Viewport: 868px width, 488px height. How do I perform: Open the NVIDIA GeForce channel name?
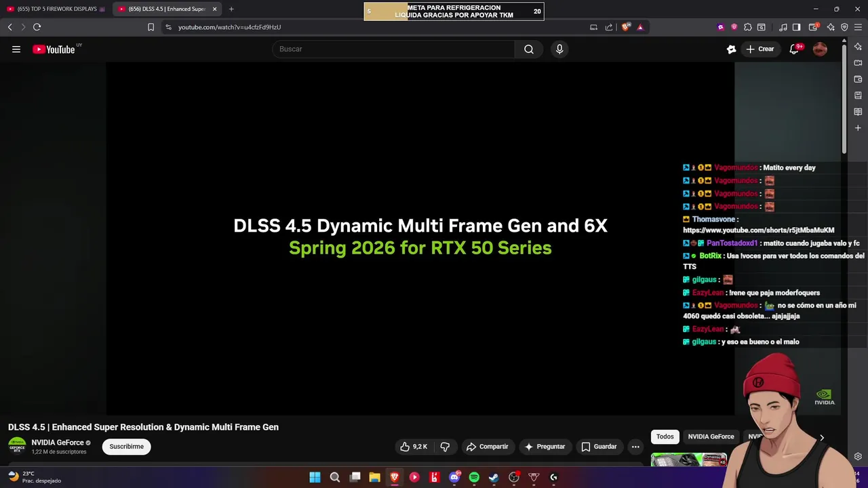tap(58, 443)
